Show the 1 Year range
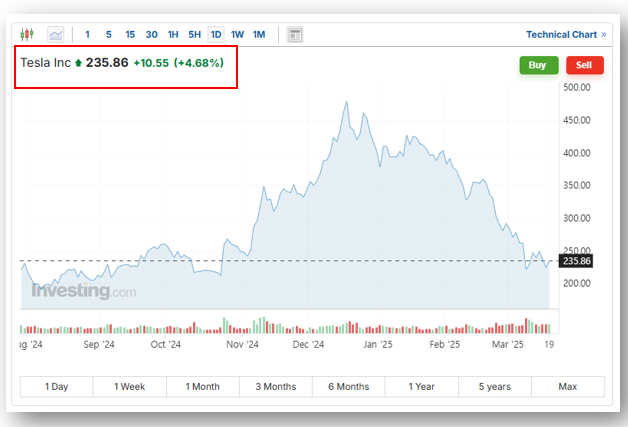Image resolution: width=628 pixels, height=427 pixels. click(x=422, y=387)
